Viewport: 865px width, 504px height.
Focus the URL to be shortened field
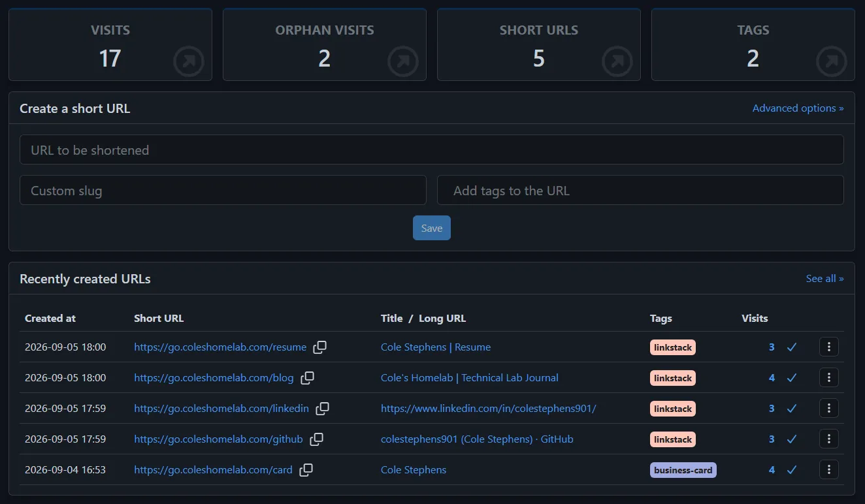(432, 150)
